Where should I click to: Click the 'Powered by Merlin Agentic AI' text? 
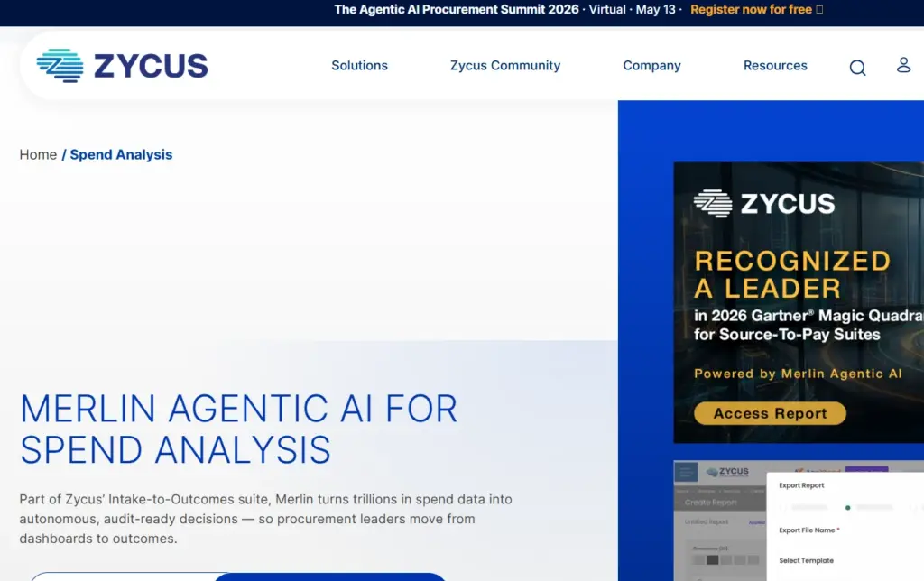pos(798,373)
